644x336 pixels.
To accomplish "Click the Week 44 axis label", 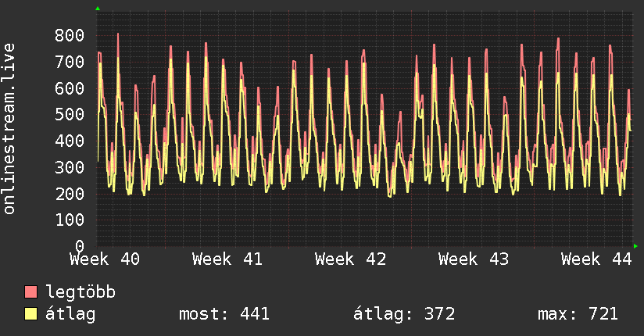I will tap(596, 259).
